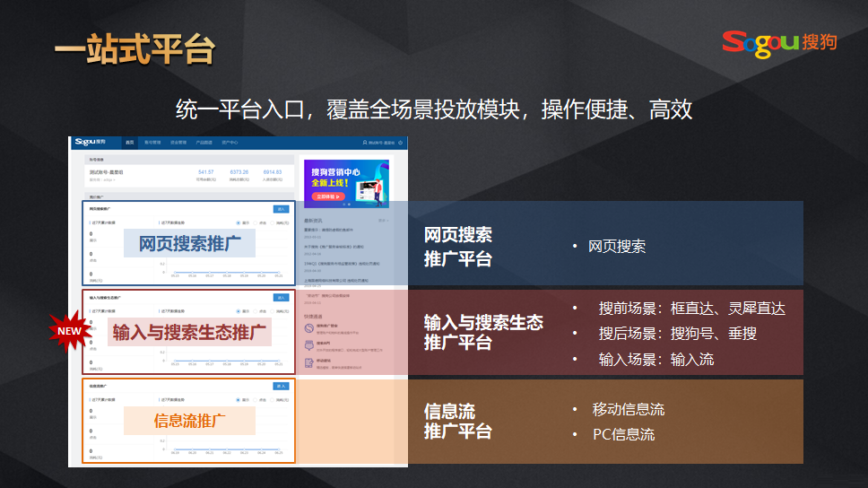The height and width of the screenshot is (488, 868).
Task: Click 进入 button in 输入与搜索生态推广 panel
Action: click(282, 298)
